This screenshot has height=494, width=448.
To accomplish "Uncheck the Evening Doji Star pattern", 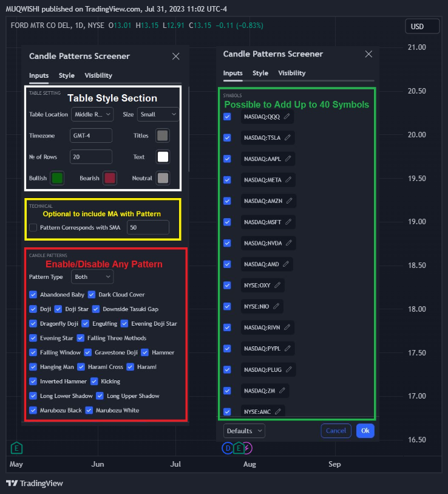I will [124, 323].
